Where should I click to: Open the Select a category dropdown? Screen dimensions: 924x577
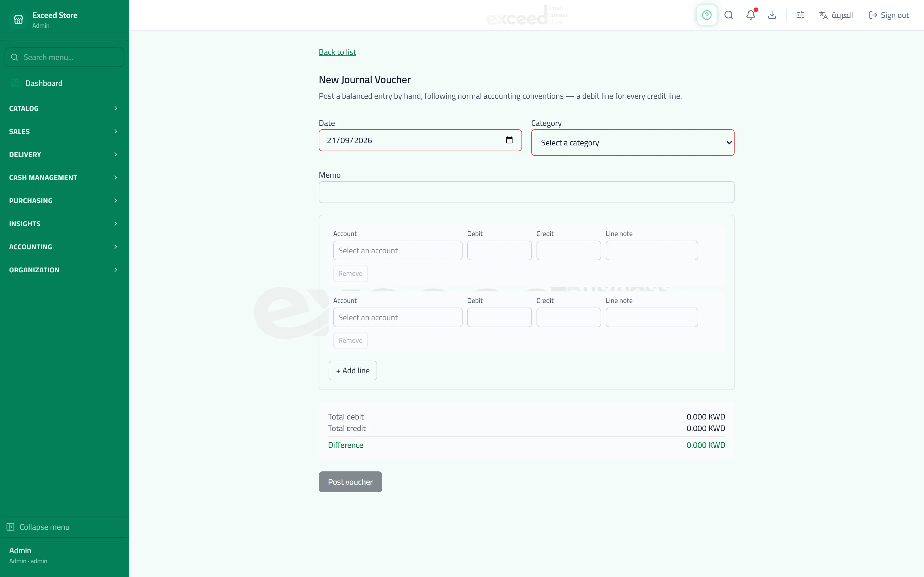(x=632, y=142)
